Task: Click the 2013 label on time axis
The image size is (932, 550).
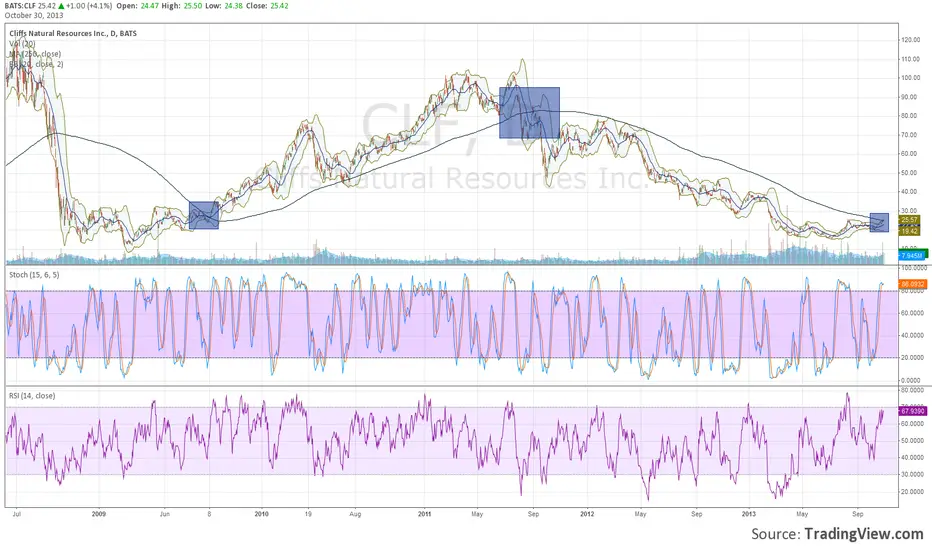Action: pyautogui.click(x=749, y=514)
